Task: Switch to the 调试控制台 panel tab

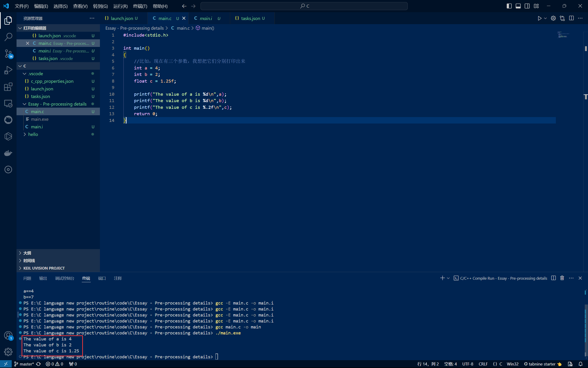Action: (x=65, y=278)
